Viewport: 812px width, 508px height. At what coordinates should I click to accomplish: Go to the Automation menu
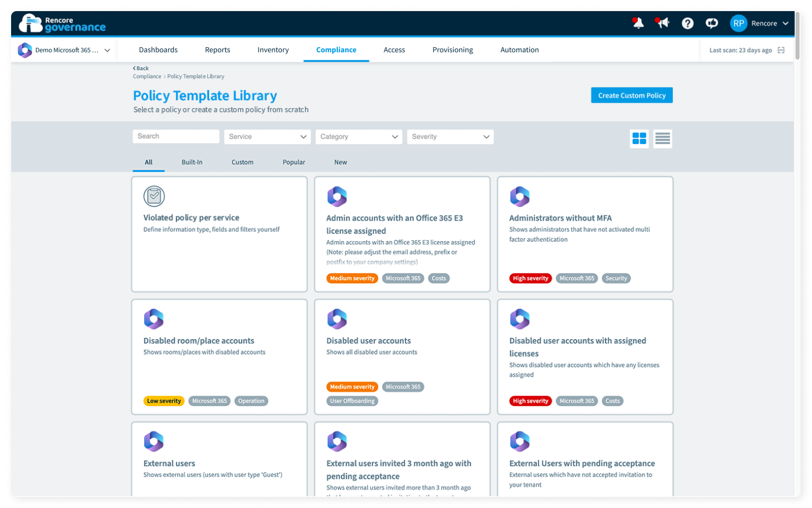click(520, 50)
